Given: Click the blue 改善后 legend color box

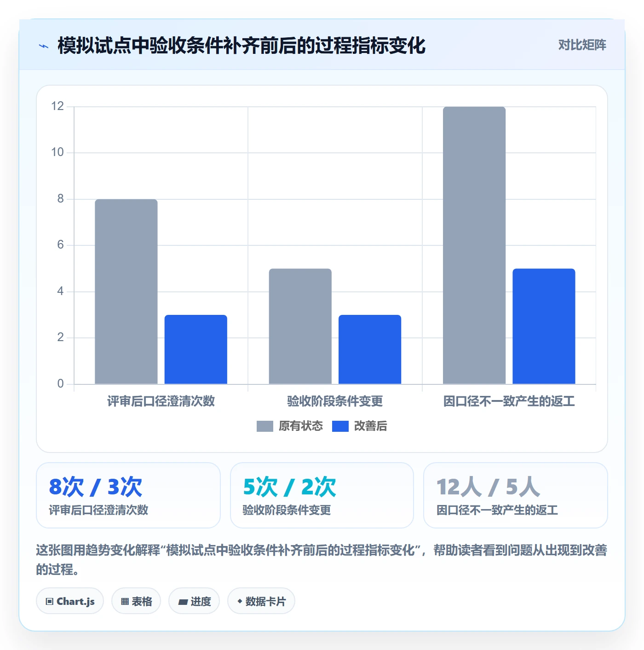Looking at the screenshot, I should pyautogui.click(x=340, y=426).
